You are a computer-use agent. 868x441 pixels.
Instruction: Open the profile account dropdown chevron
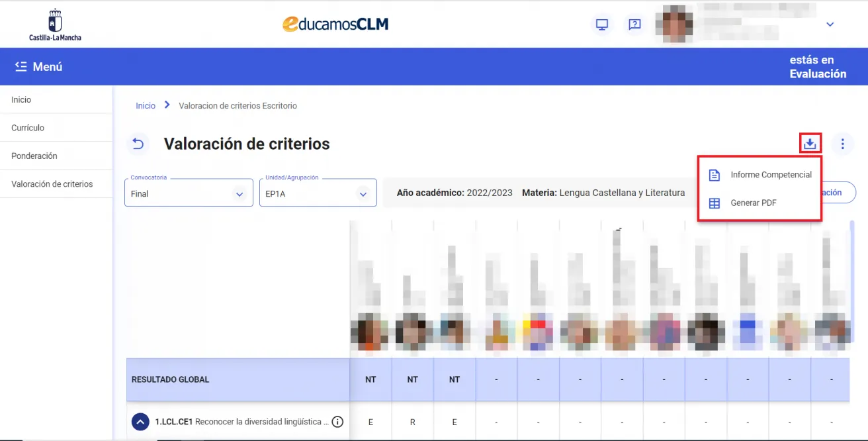click(830, 24)
